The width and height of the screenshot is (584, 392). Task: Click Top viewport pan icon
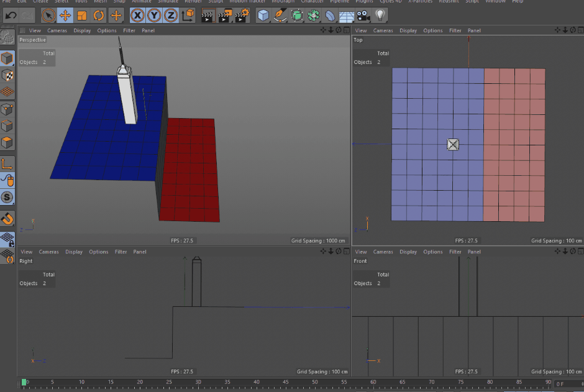click(557, 30)
